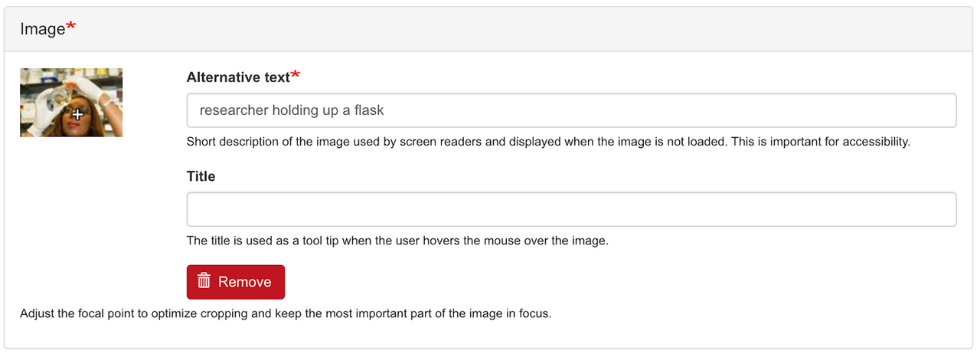Click the "Image" panel heading

(x=43, y=29)
